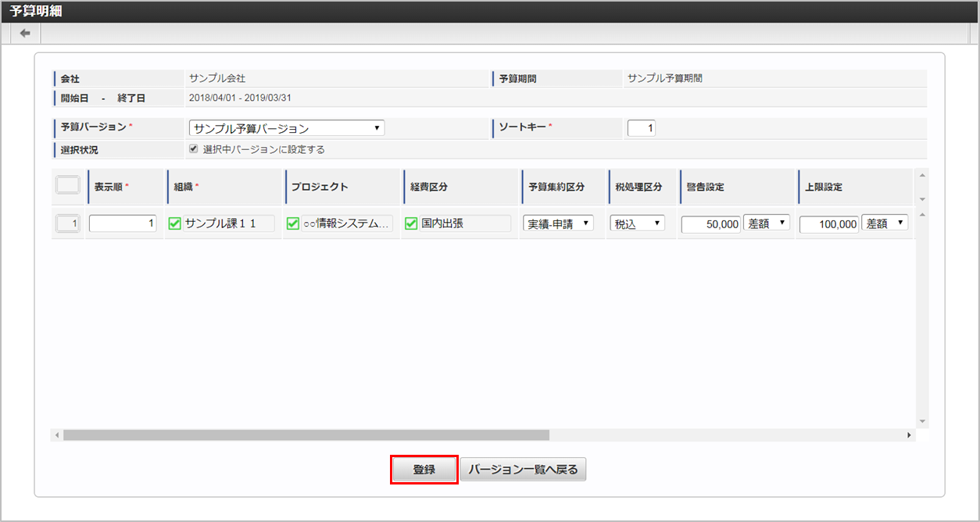Toggle the green check beside ○○情報システム
Screen dimensions: 980x522
(x=293, y=224)
